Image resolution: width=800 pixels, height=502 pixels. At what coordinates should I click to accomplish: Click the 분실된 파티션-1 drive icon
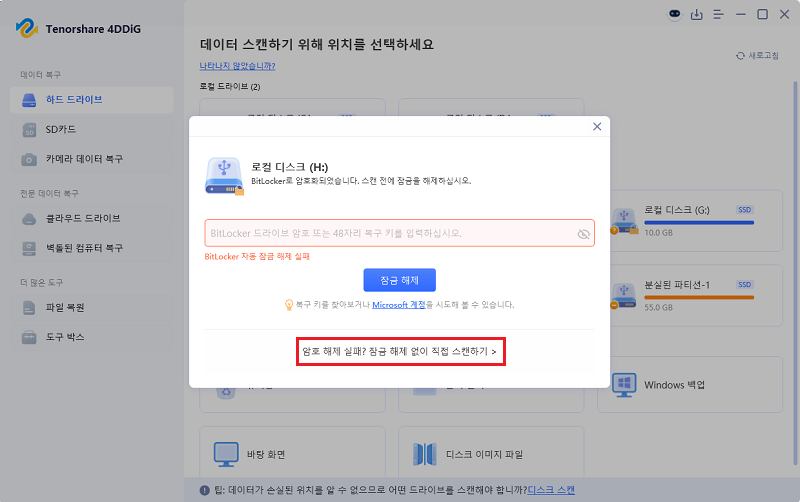[624, 296]
